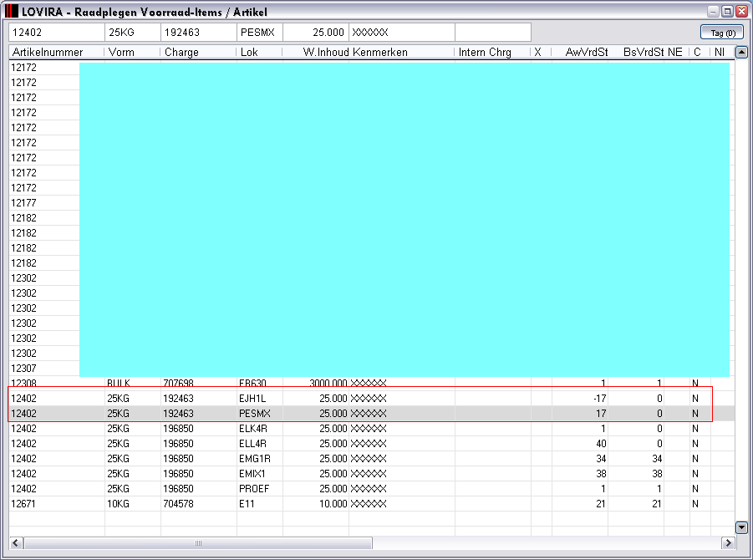Click the horizontal scrollbar left arrow
753x560 pixels.
tap(15, 542)
